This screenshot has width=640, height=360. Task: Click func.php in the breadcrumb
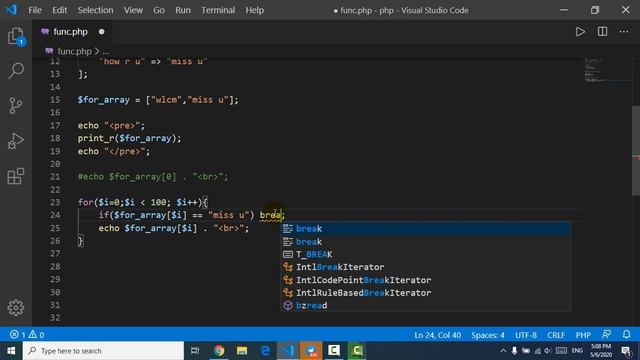[x=74, y=51]
